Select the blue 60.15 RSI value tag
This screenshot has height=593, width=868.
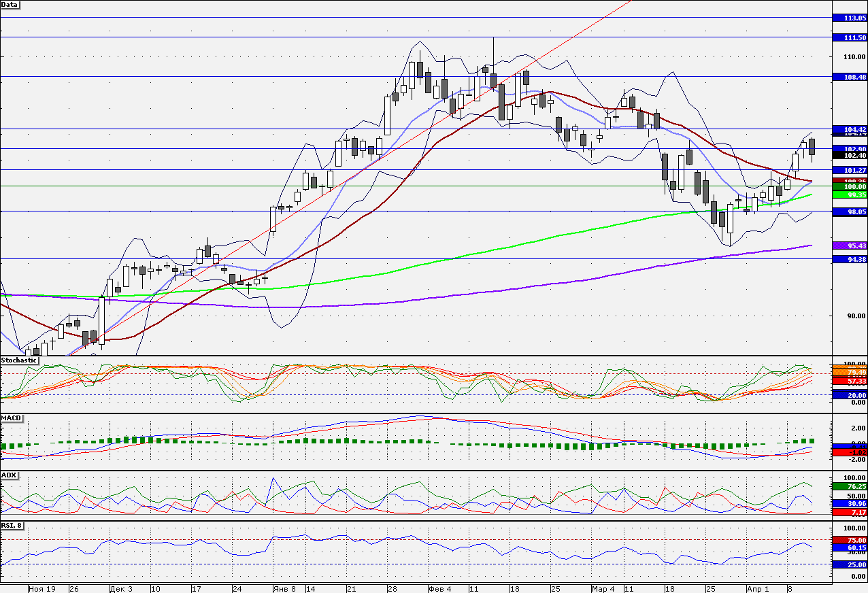pos(850,547)
